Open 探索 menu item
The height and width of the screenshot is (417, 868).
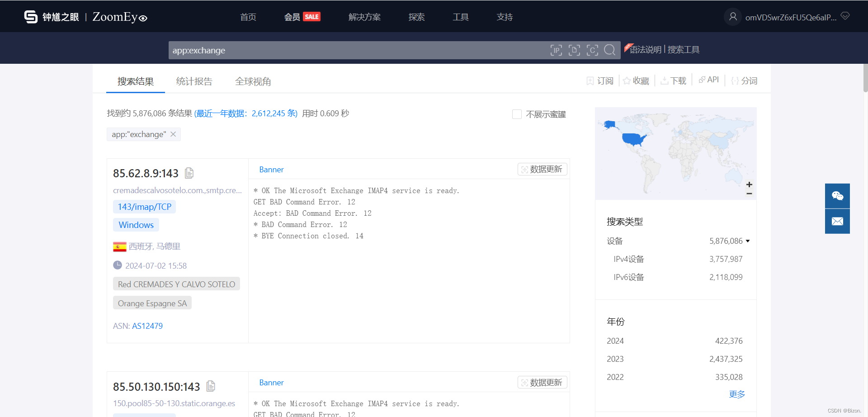coord(416,17)
